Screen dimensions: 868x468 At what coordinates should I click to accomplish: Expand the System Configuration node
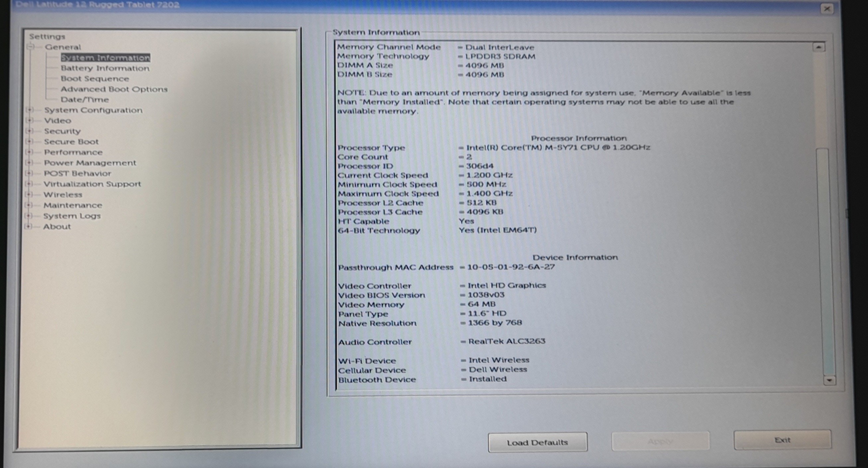tap(30, 110)
